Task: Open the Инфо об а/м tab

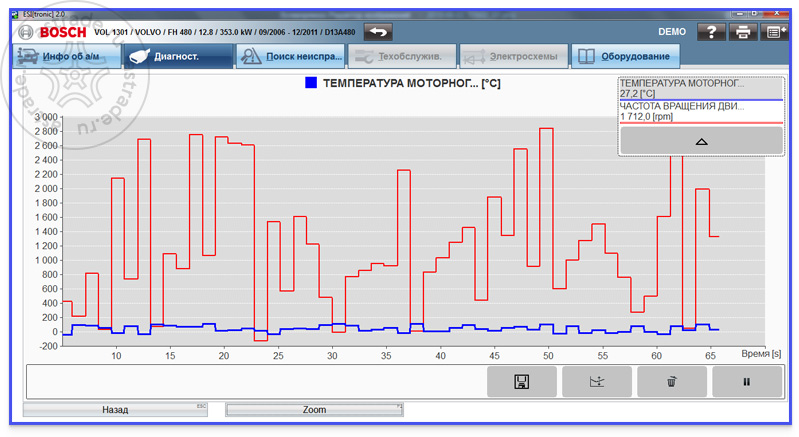Action: pos(67,56)
